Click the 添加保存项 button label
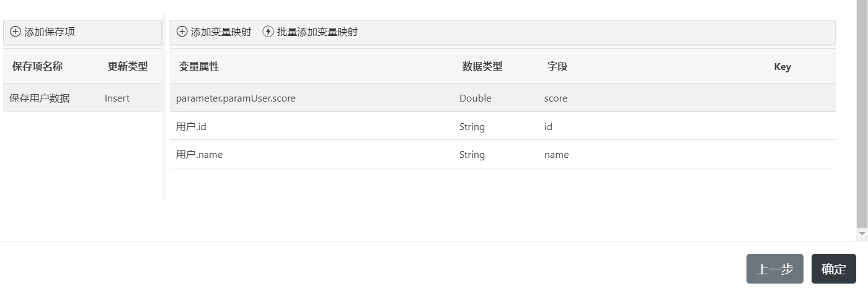The image size is (868, 291). [x=50, y=32]
